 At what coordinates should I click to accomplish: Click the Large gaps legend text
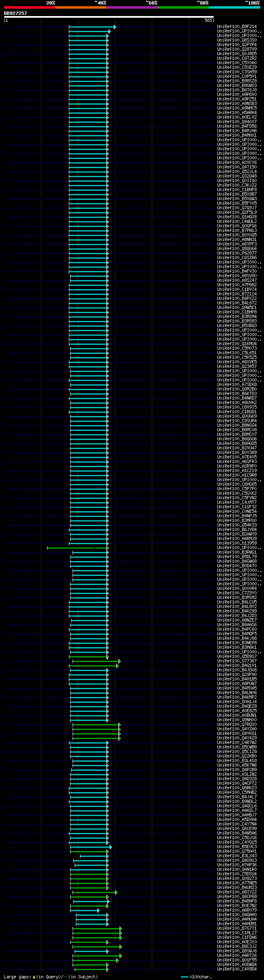coord(51,977)
